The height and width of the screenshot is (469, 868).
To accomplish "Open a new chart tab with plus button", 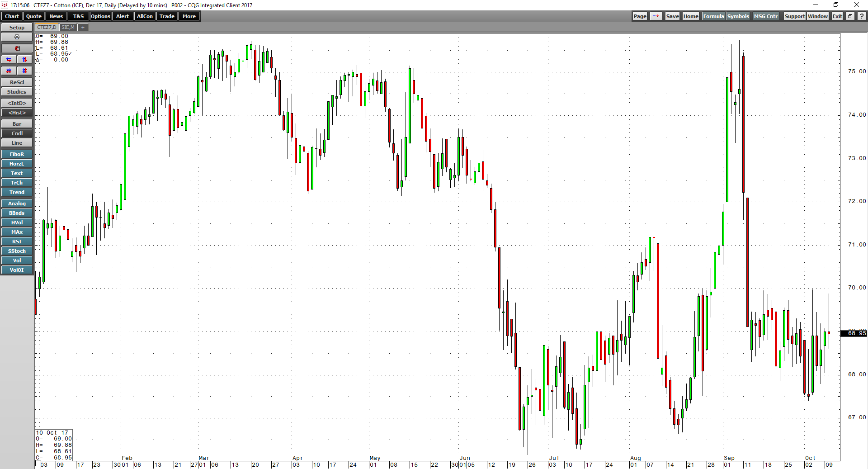I will 83,27.
